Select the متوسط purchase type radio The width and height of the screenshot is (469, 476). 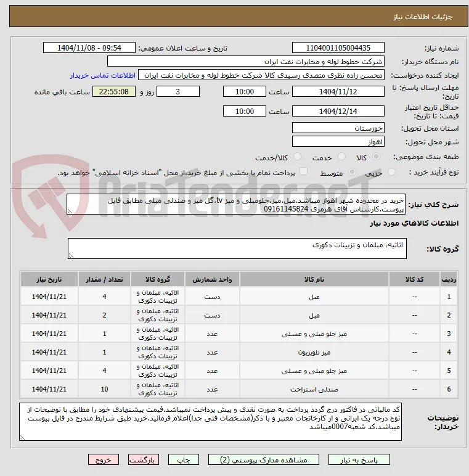point(352,172)
